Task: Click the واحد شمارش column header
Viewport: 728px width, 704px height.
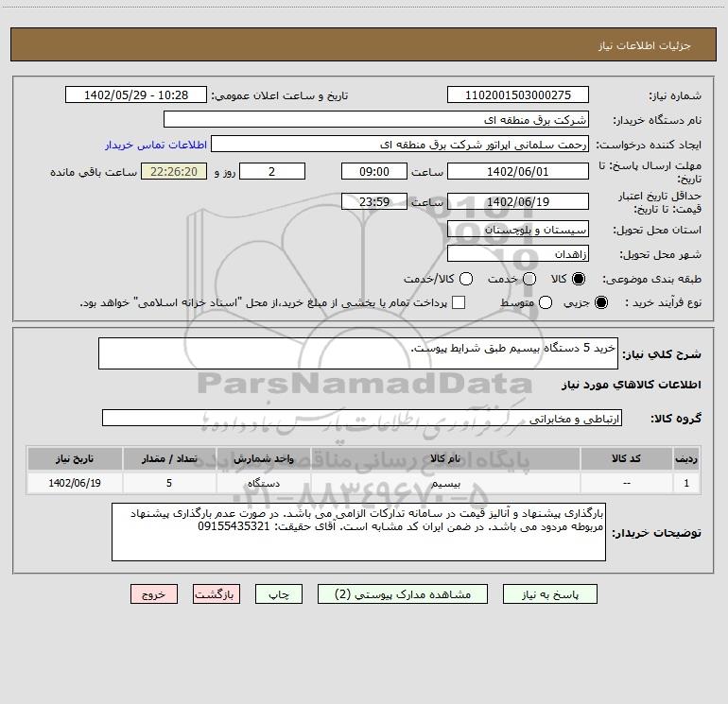Action: (x=263, y=458)
